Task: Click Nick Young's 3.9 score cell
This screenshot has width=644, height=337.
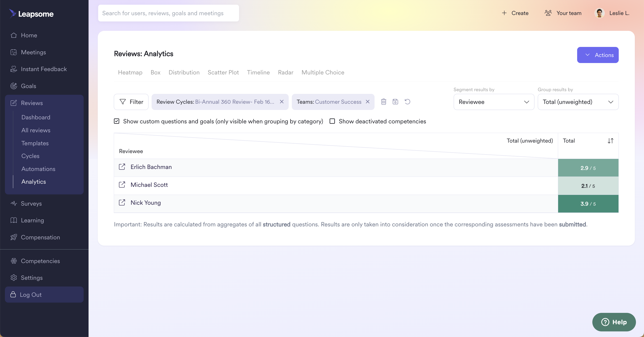Action: coord(588,204)
